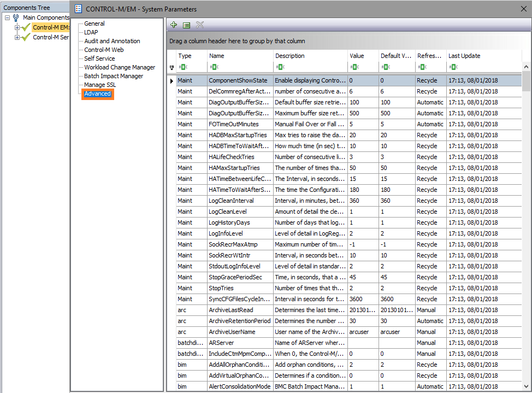Sort by the Type column header

[191, 56]
